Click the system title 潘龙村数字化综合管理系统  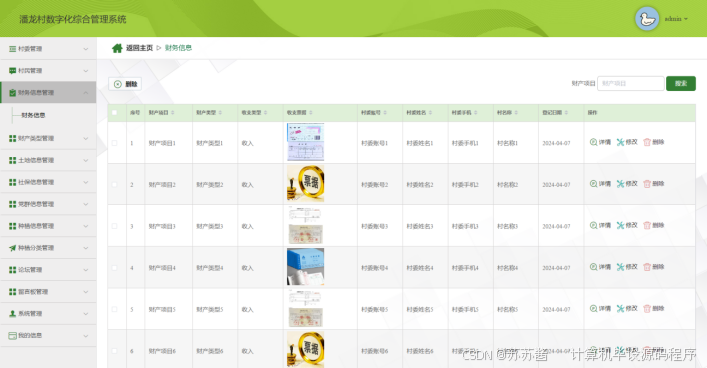click(x=73, y=19)
